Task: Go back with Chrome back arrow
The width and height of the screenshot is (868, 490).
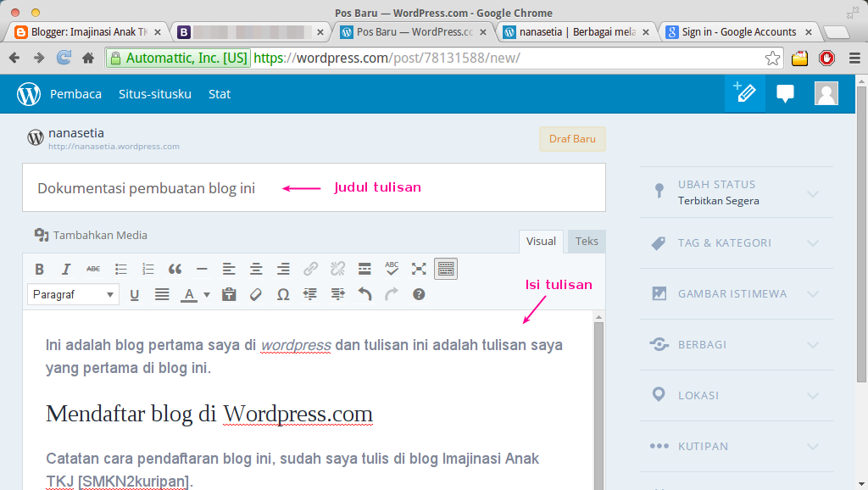Action: pyautogui.click(x=14, y=58)
